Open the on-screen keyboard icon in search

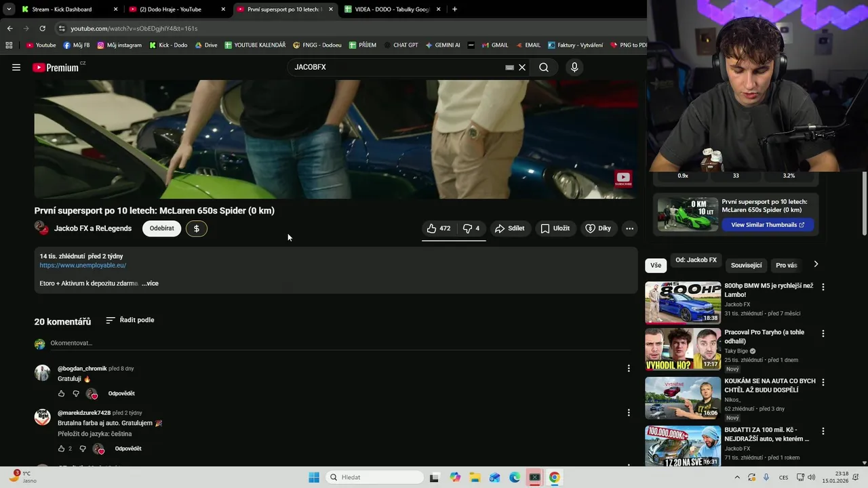[x=509, y=67]
